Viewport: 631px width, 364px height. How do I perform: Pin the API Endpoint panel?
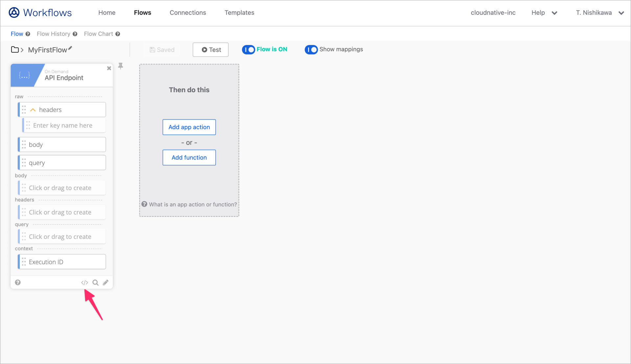[121, 66]
